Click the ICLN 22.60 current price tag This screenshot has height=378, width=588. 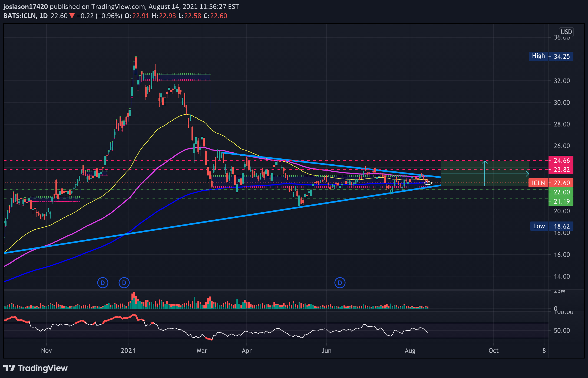pyautogui.click(x=551, y=183)
